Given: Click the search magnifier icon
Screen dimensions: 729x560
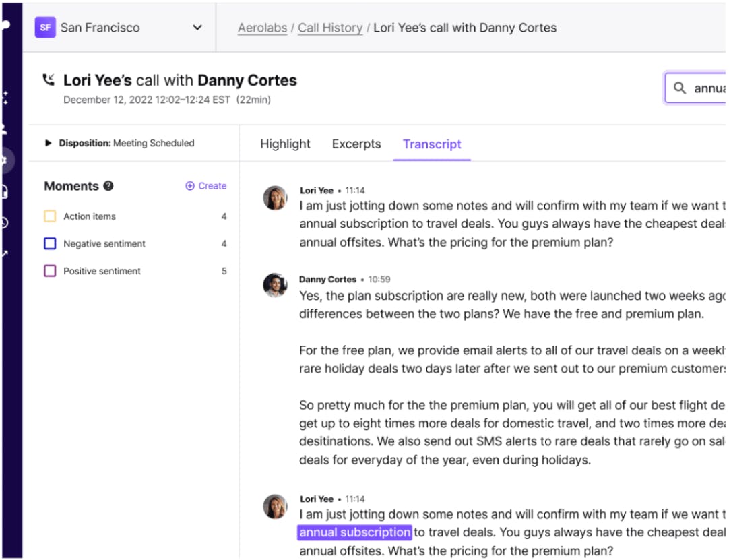Looking at the screenshot, I should tap(680, 88).
